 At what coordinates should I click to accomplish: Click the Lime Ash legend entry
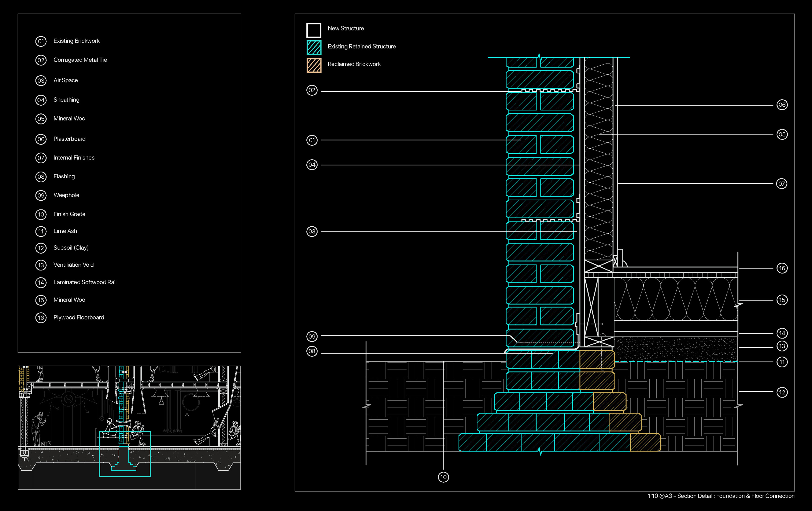pyautogui.click(x=65, y=231)
